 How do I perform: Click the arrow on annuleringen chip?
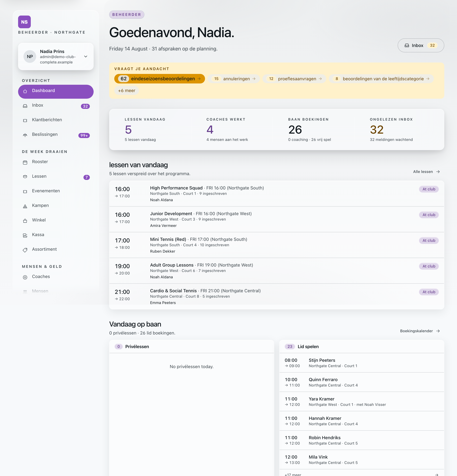(254, 79)
